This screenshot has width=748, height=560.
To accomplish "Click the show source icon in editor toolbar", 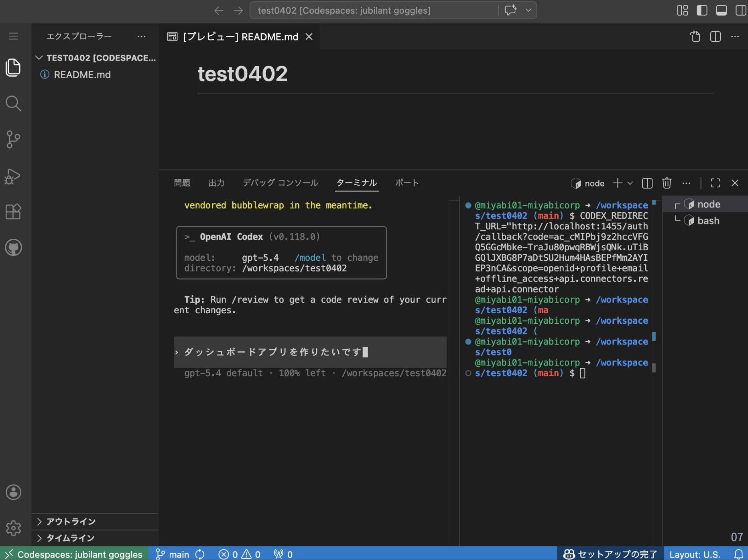I will point(695,37).
